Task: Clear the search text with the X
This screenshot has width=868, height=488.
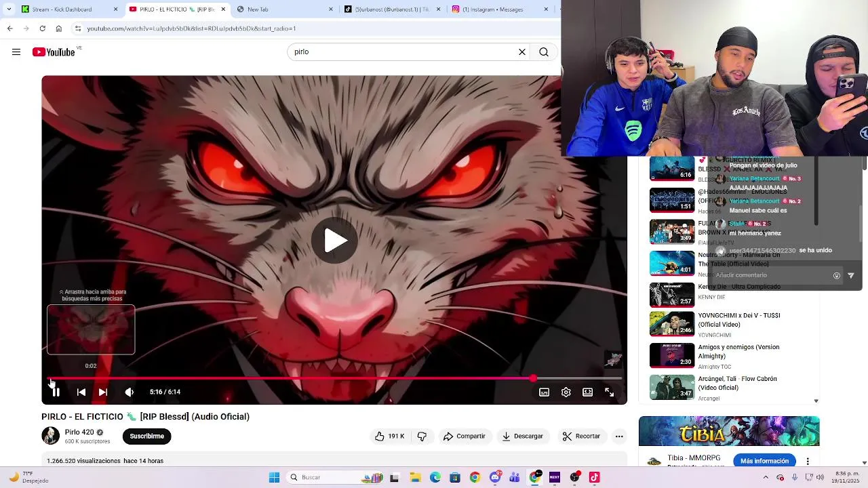Action: 522,52
